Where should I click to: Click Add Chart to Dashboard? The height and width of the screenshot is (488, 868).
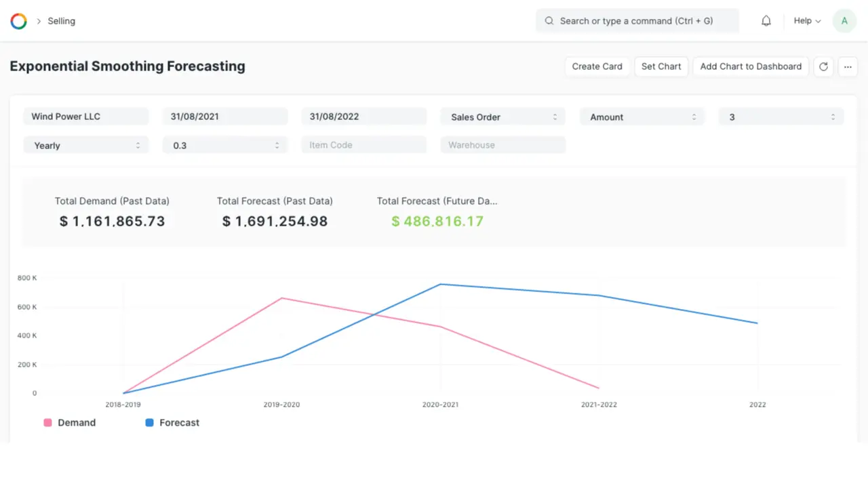point(751,66)
